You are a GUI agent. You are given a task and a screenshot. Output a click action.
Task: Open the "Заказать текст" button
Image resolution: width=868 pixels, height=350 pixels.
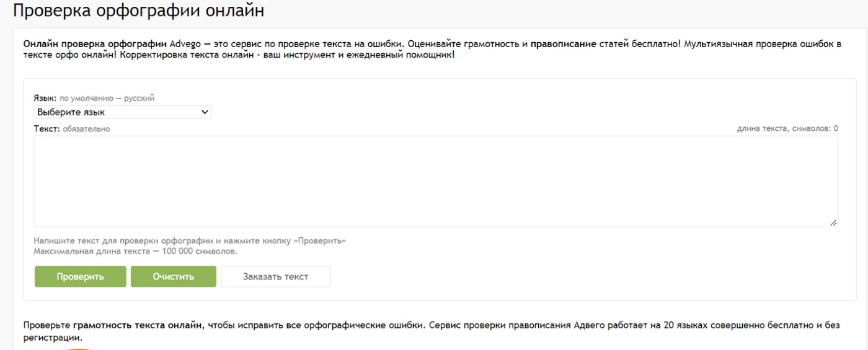click(x=276, y=277)
